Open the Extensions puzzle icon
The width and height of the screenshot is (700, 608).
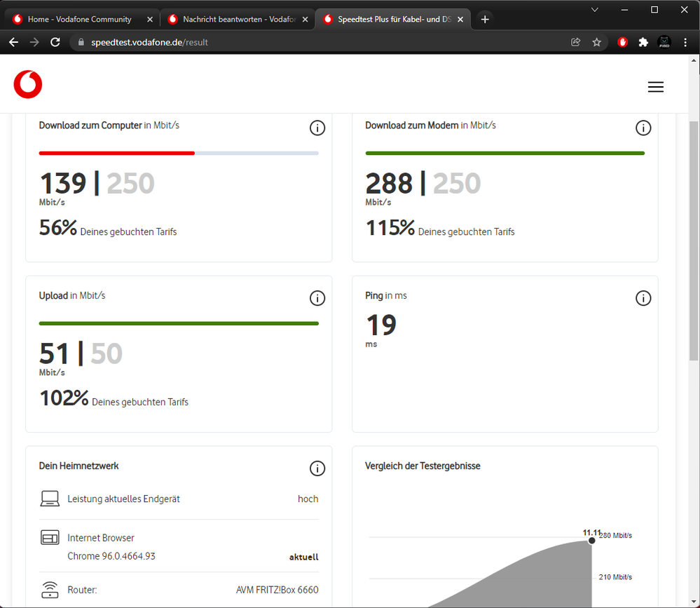pyautogui.click(x=643, y=42)
